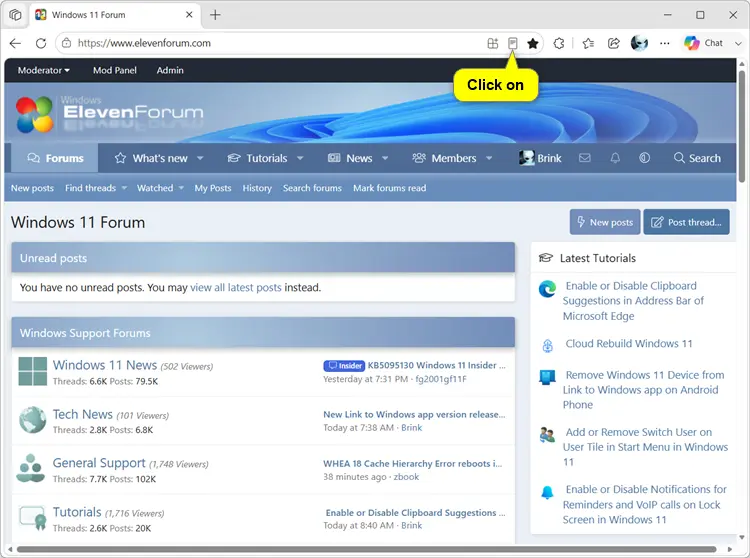Refresh the page with the reload icon
Viewport: 750px width, 558px height.
click(41, 44)
